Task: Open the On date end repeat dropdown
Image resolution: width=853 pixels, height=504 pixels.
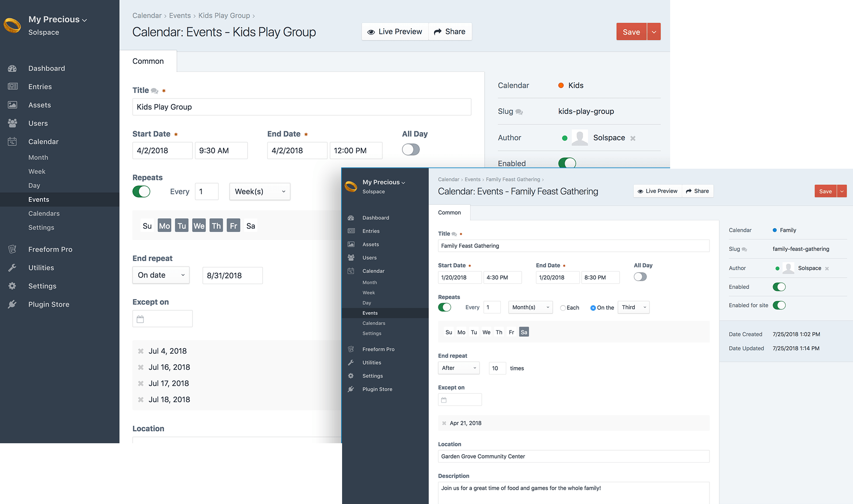Action: click(161, 275)
